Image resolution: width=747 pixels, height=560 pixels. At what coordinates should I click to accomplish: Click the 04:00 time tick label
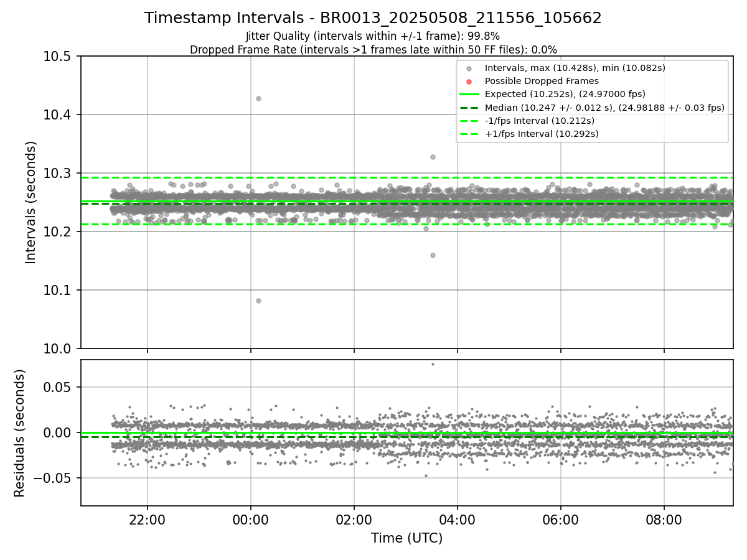pos(458,519)
